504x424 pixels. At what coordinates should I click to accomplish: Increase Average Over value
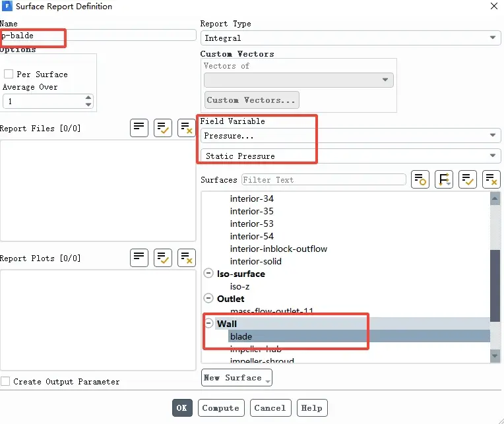(88, 98)
